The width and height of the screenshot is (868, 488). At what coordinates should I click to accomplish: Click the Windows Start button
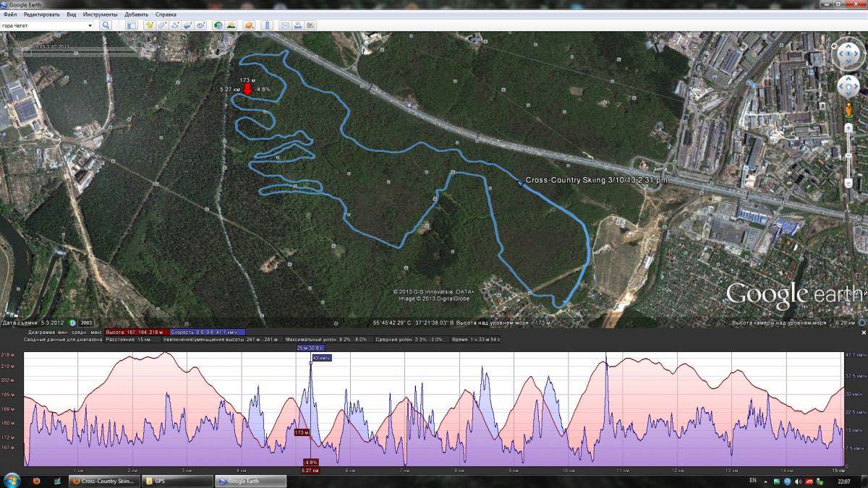click(12, 481)
